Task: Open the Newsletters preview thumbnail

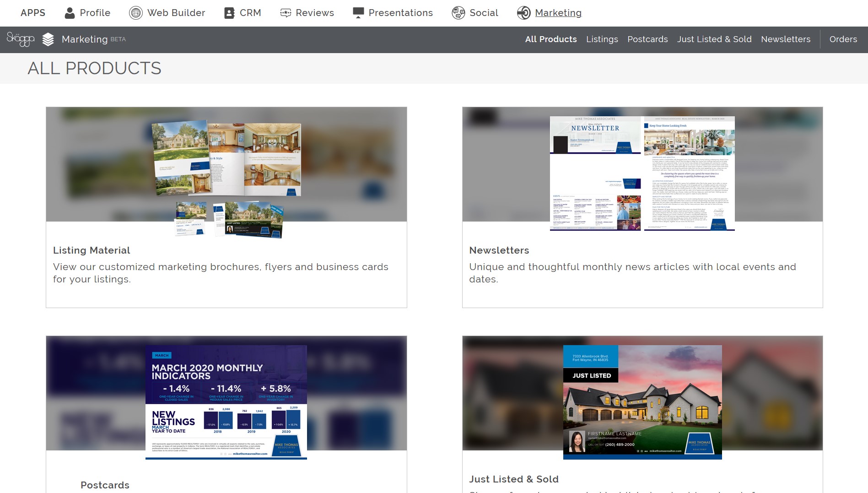Action: click(x=642, y=173)
